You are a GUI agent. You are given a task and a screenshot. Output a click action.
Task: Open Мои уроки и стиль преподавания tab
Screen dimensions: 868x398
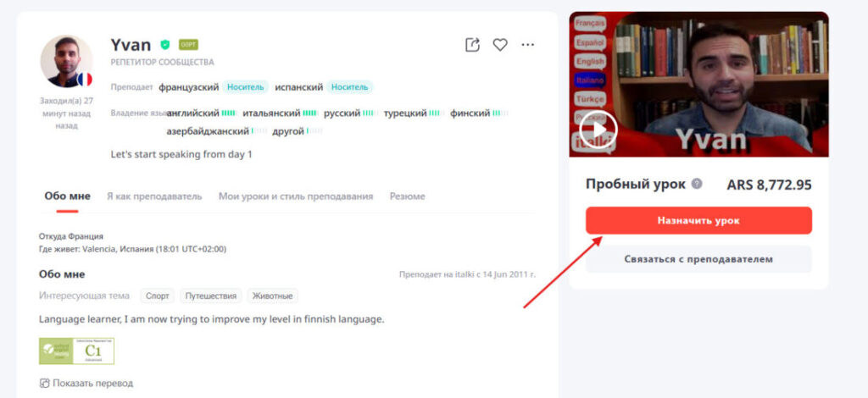pos(296,196)
